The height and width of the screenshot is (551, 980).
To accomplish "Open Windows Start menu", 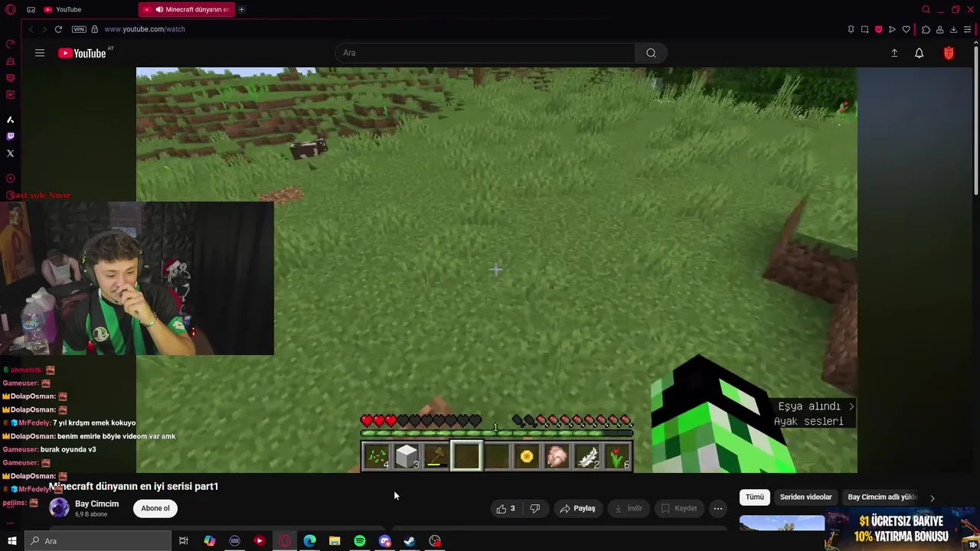I will click(x=11, y=541).
